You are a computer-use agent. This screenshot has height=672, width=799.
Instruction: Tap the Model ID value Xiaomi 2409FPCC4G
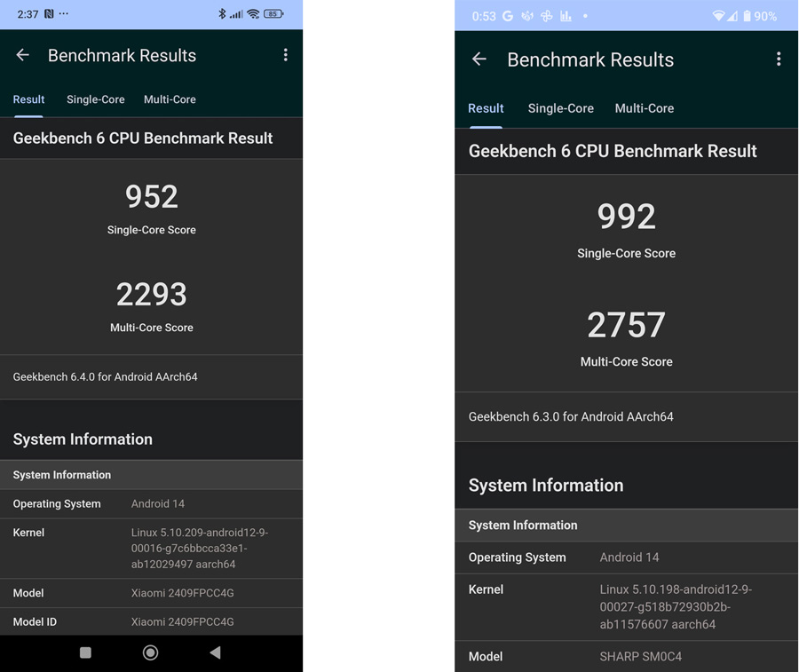[x=182, y=622]
